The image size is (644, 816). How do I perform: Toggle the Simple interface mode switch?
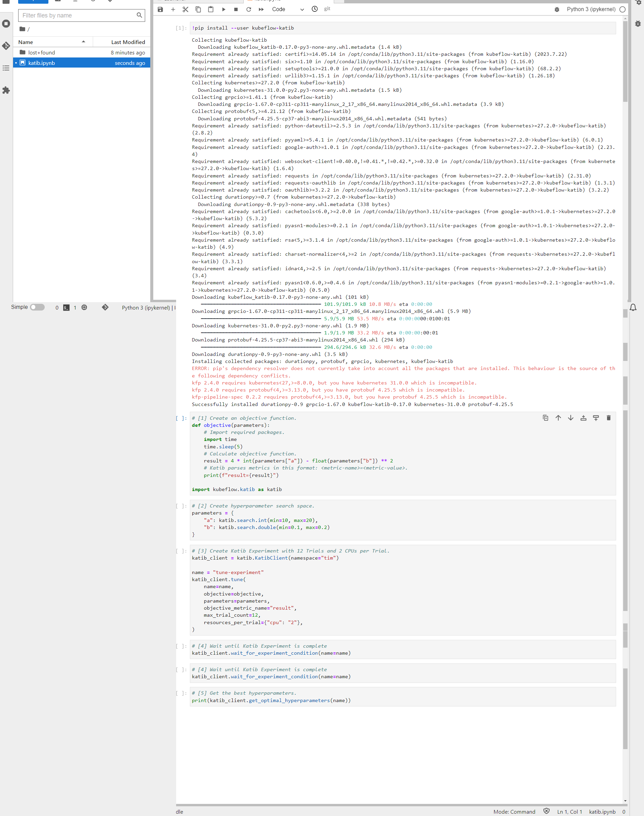pos(37,307)
